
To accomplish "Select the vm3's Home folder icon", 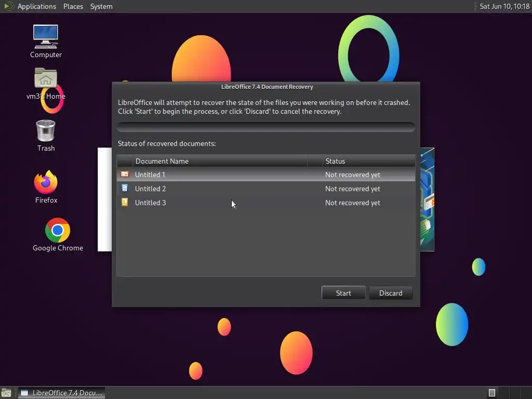I will point(46,84).
